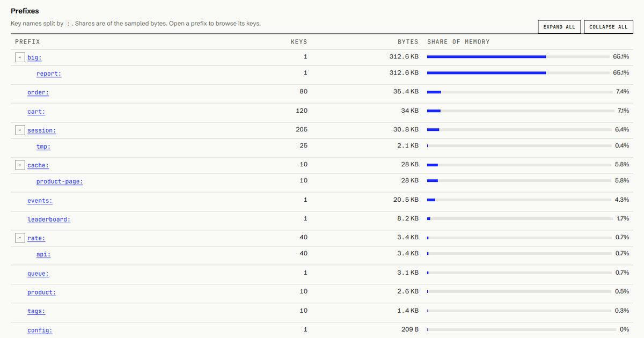
Task: Click the Prefixes section heading
Action: coord(25,11)
